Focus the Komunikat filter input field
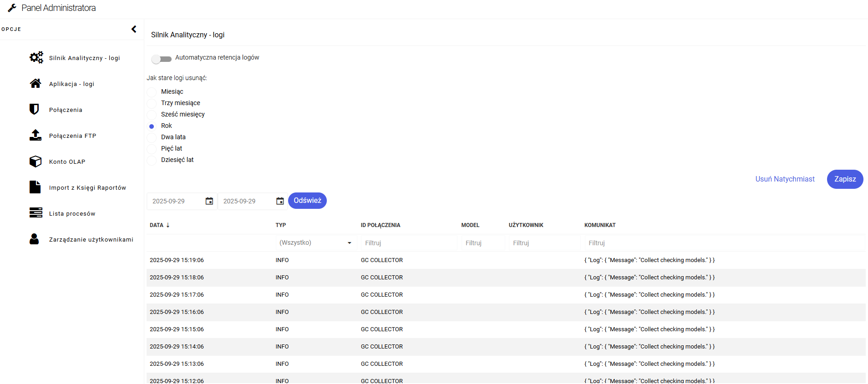Viewport: 868px width, 384px height. [x=724, y=243]
